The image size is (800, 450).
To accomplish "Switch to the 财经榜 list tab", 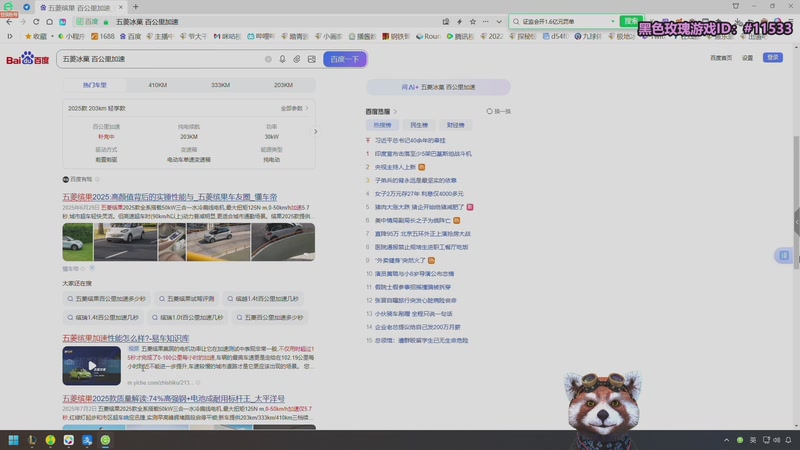I will (456, 125).
